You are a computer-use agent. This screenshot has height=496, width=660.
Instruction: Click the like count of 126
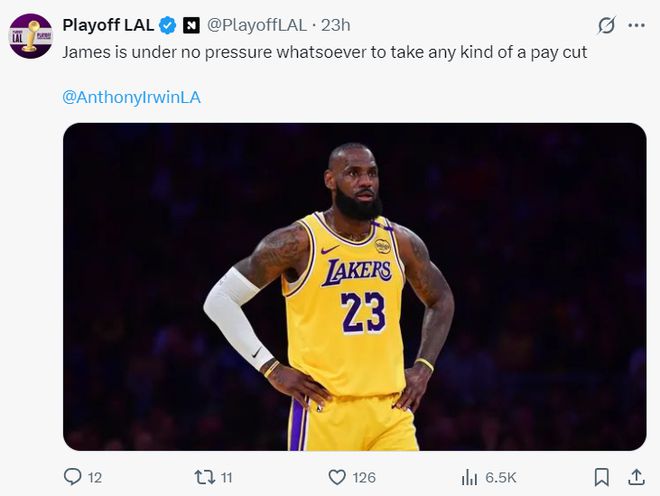(364, 478)
